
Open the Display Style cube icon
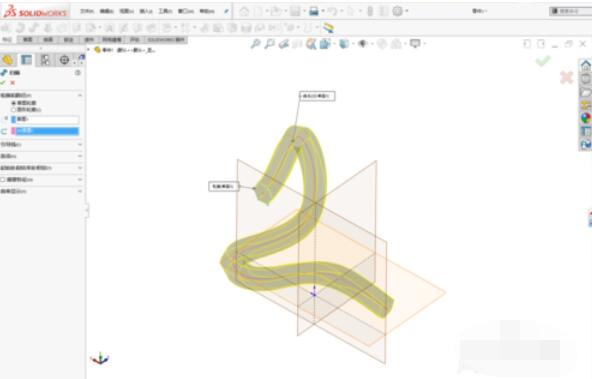click(x=344, y=44)
